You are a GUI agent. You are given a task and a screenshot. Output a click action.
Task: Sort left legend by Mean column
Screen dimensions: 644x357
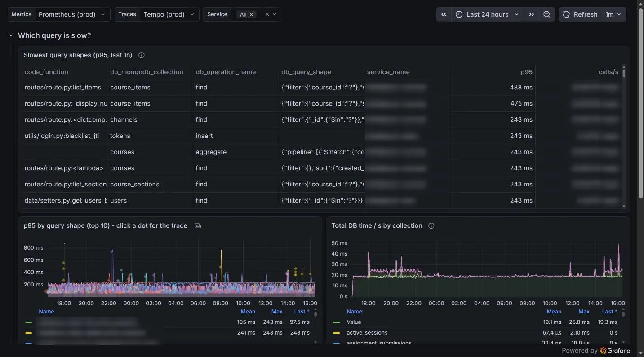coord(248,312)
